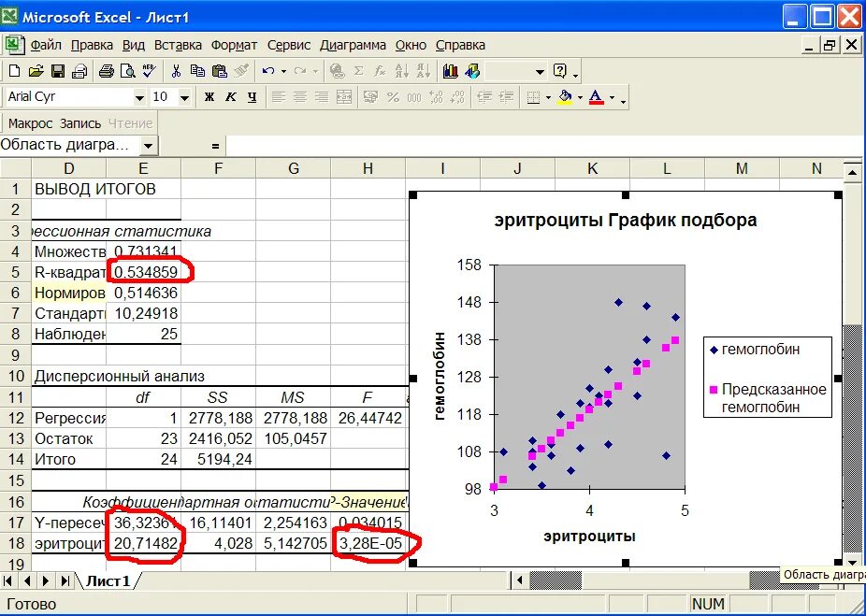Viewport: 866px width, 616px height.
Task: Open the Font Color dropdown arrow
Action: tap(612, 98)
